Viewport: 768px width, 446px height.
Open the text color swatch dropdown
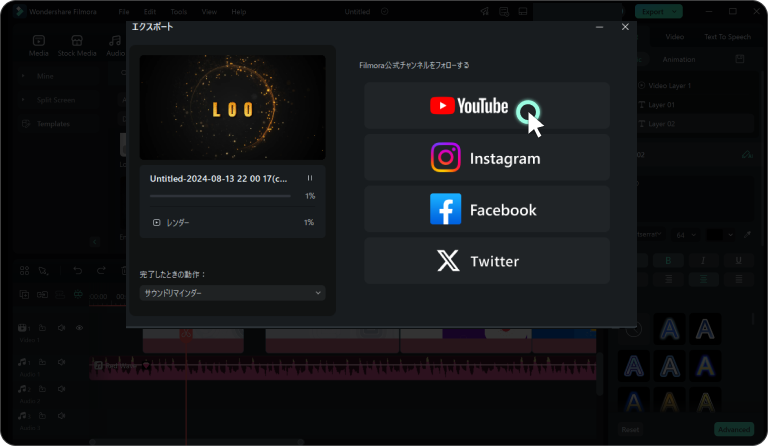(720, 235)
